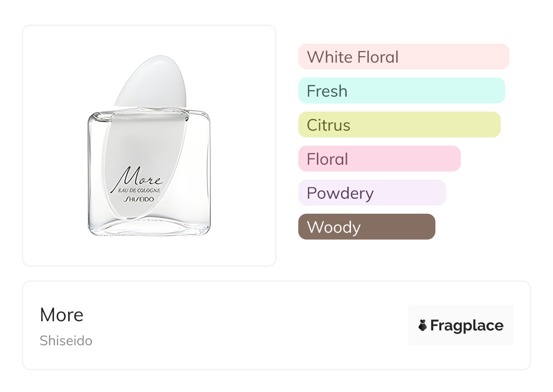Viewport: 553px width, 392px height.
Task: Choose the Citrus accord bar
Action: coord(400,125)
